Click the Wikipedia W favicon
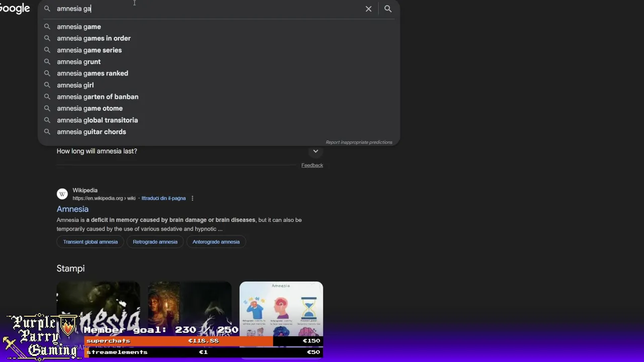 pos(62,194)
